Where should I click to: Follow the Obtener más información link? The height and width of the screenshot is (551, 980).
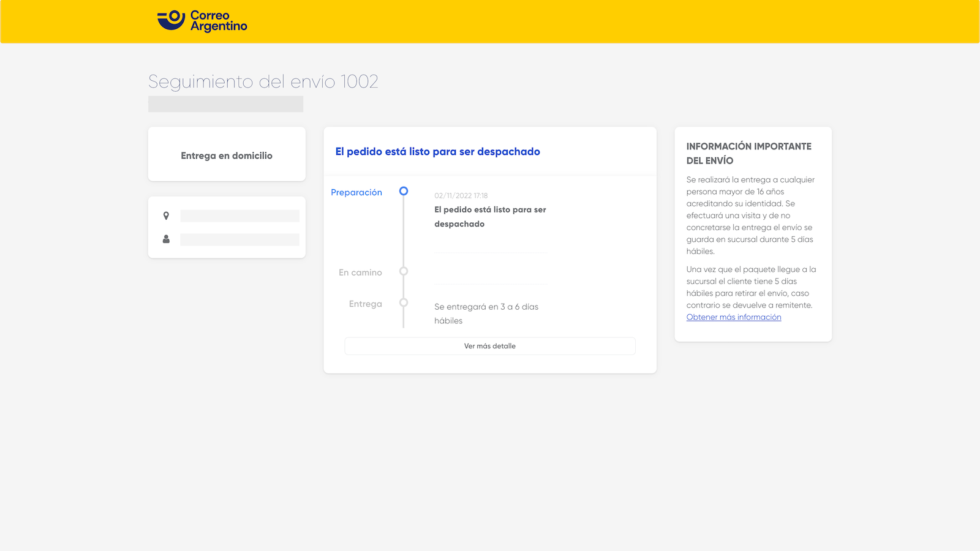734,317
